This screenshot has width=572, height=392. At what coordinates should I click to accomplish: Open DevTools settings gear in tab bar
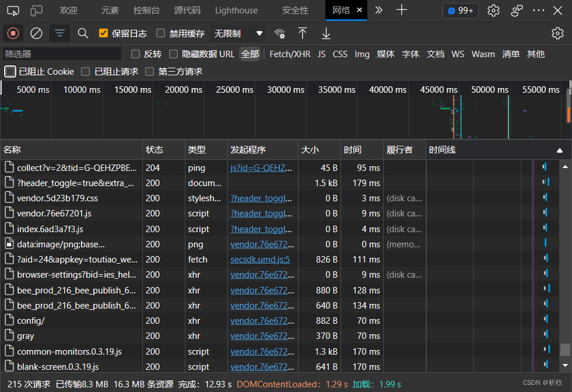point(493,10)
